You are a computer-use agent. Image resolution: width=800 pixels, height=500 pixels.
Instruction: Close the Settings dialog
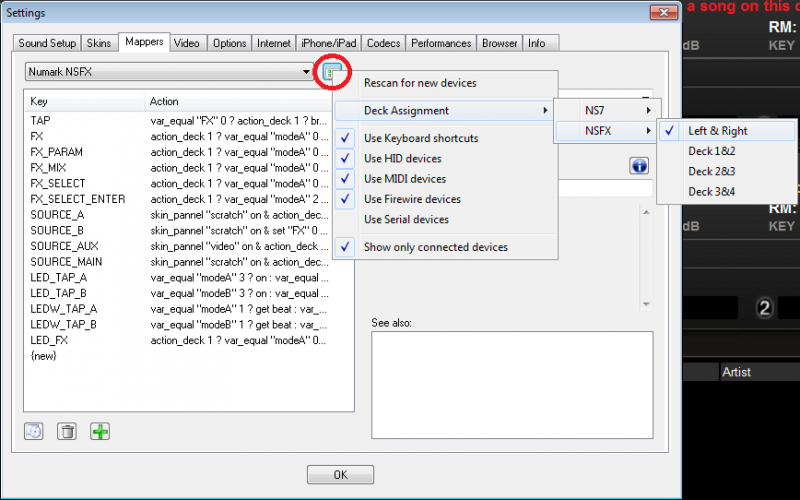(x=664, y=13)
